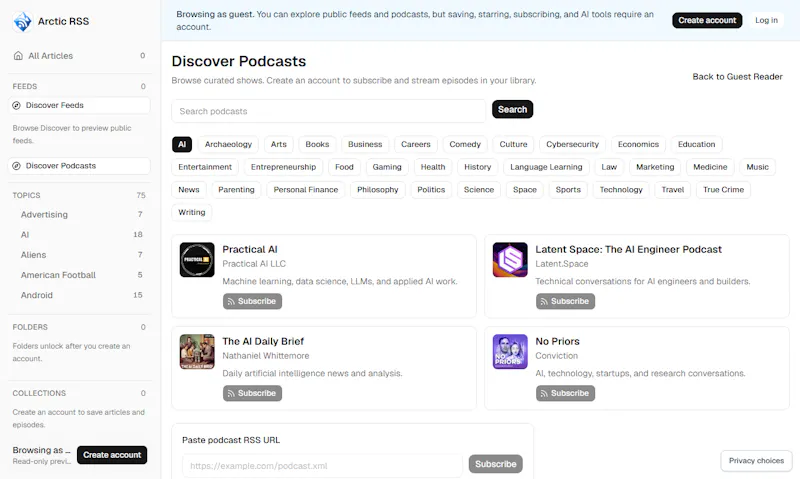Select the Careers category
Screen dimensions: 800x479
pyautogui.click(x=415, y=144)
